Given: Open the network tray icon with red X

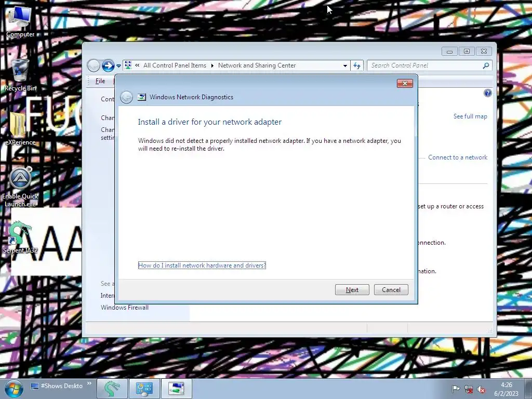Looking at the screenshot, I should [469, 389].
